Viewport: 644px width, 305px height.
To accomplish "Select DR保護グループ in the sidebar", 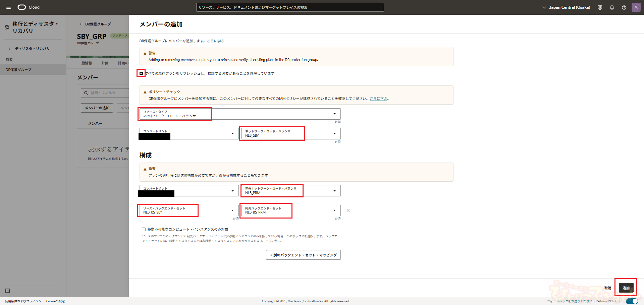I will [18, 70].
